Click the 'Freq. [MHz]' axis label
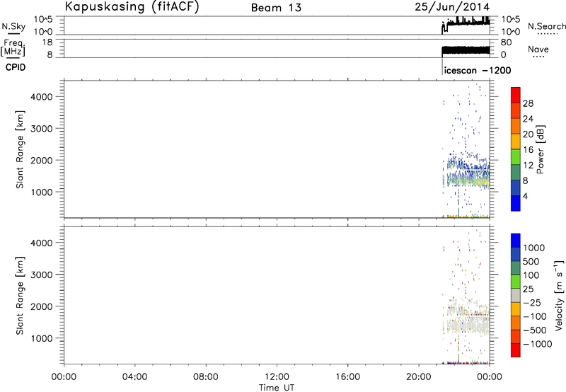 pos(13,47)
